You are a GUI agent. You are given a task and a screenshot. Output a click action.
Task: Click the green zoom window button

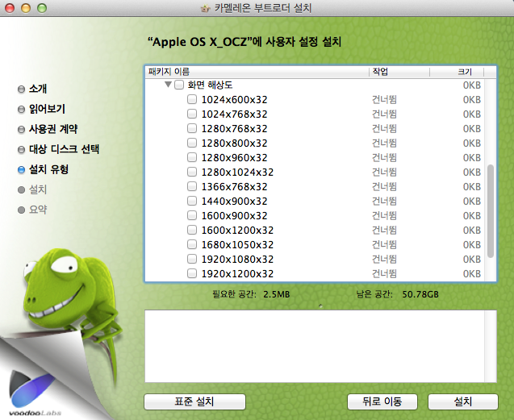coord(42,8)
